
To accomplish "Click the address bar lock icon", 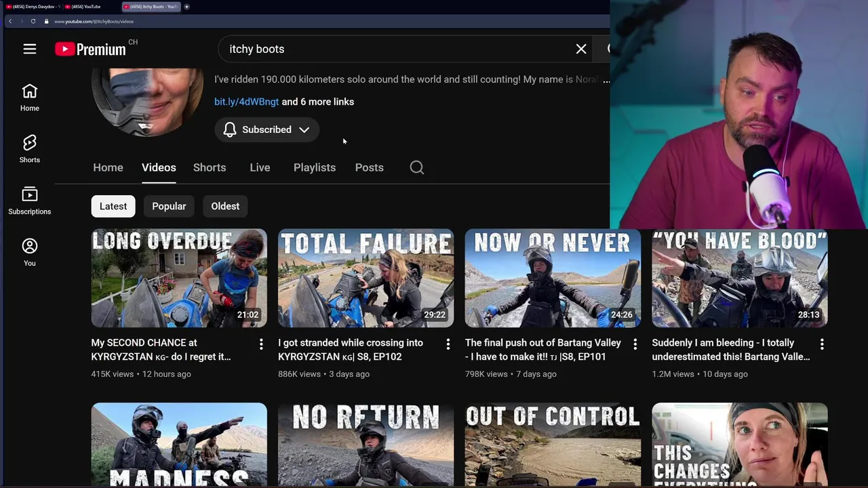I will 46,21.
